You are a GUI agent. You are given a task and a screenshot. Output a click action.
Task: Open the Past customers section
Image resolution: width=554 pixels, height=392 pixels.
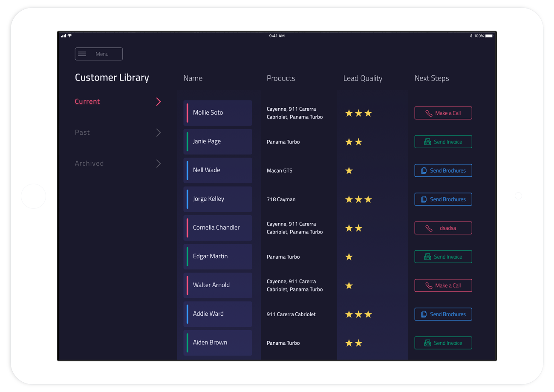coord(82,133)
